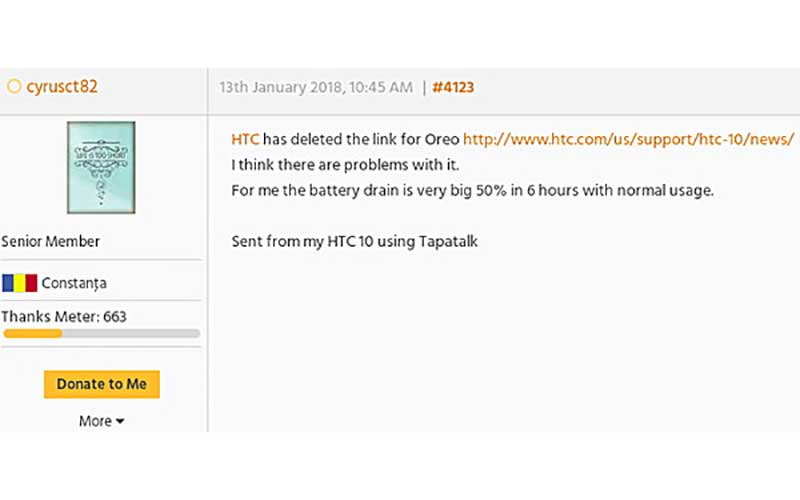
Task: Click the Romanian flag icon
Action: click(19, 283)
